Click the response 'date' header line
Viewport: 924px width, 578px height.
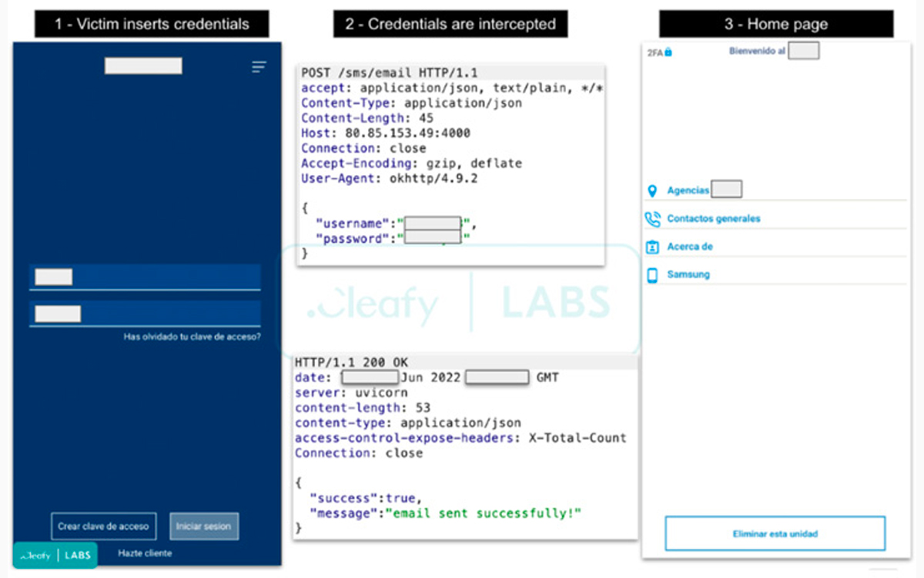tap(427, 378)
